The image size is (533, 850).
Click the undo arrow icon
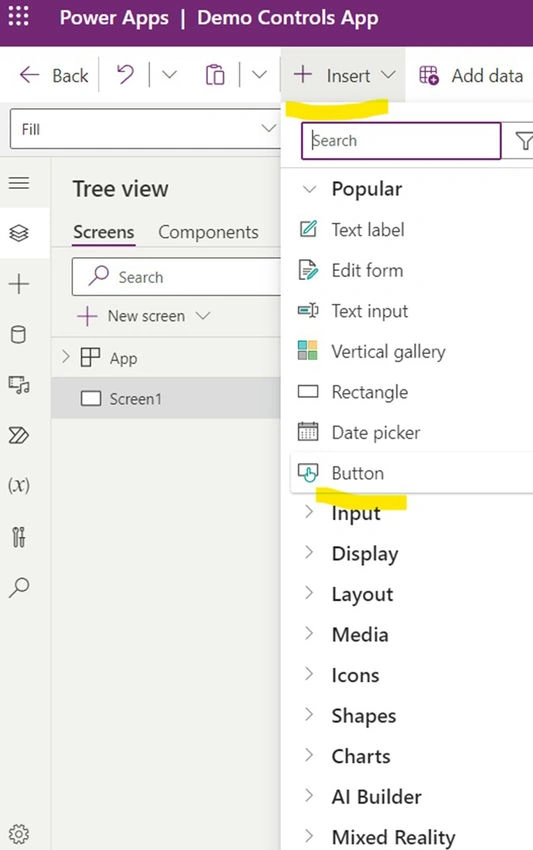click(125, 75)
